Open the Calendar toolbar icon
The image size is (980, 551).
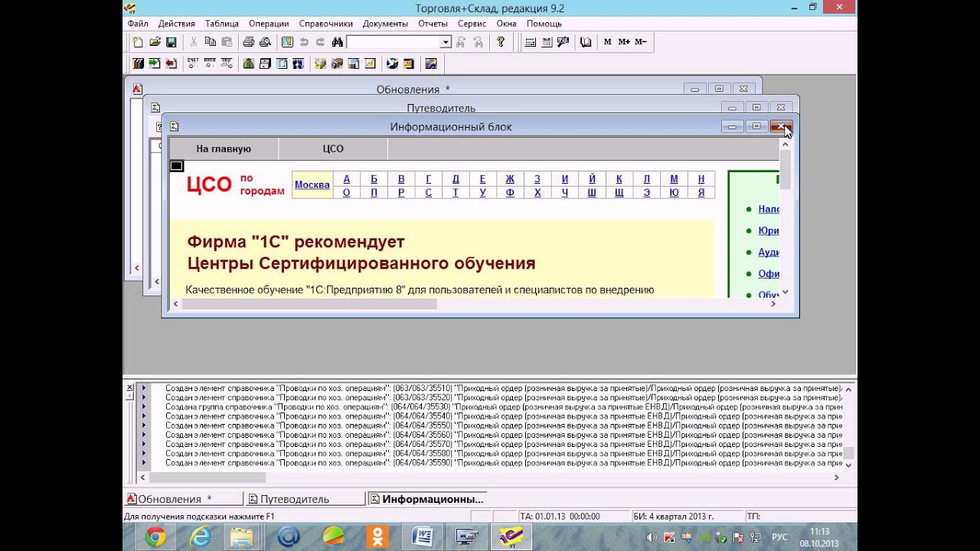pyautogui.click(x=547, y=42)
